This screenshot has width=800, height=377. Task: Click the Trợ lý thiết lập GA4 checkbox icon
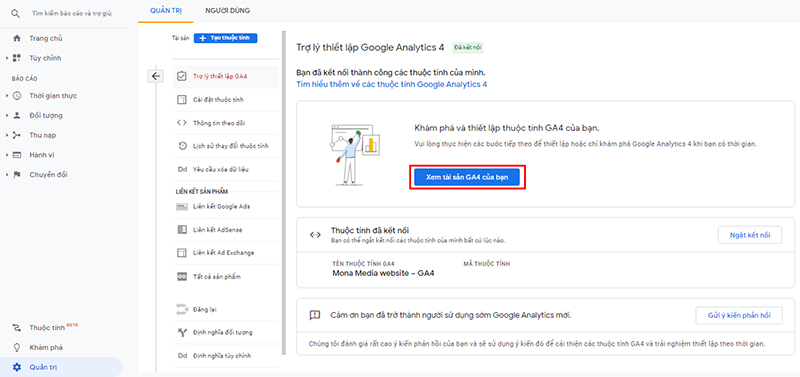pos(182,77)
